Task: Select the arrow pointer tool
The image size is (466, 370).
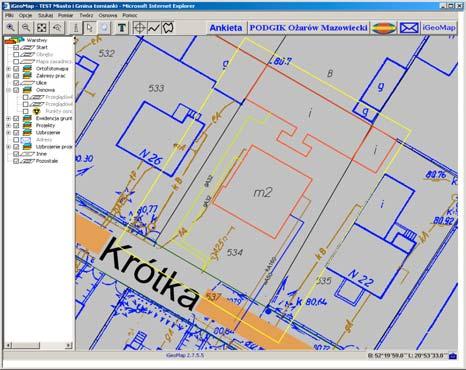Action: point(90,28)
